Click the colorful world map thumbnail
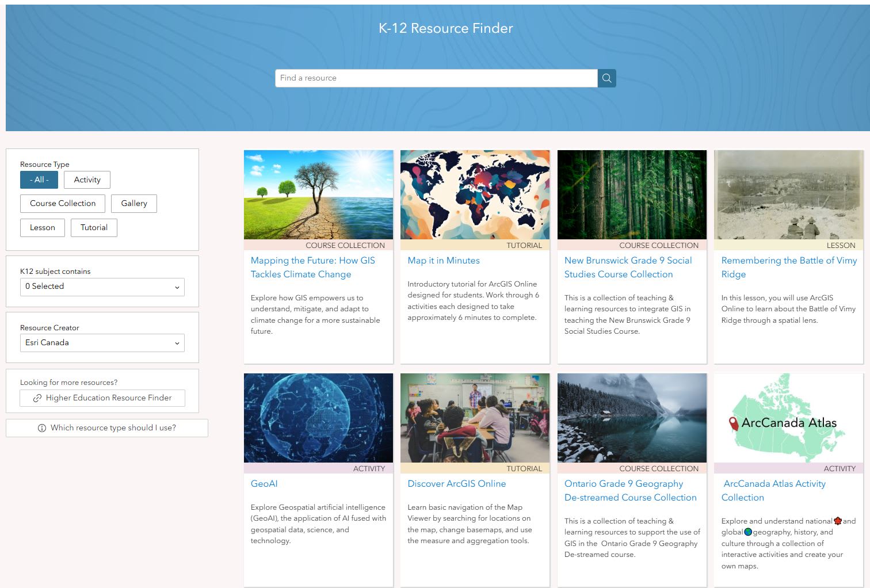This screenshot has width=870, height=588. click(475, 195)
